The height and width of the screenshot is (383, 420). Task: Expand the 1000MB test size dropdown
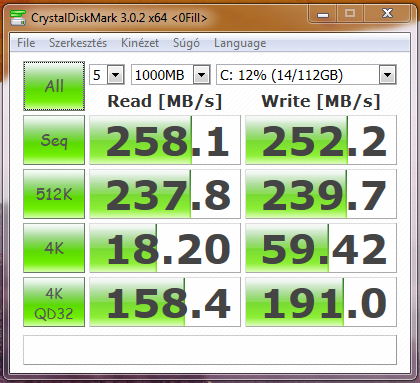pos(202,75)
